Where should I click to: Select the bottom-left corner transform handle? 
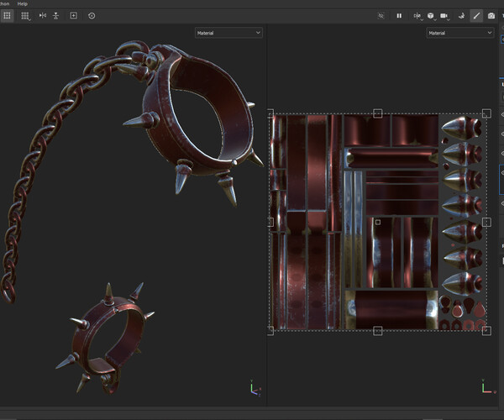click(270, 331)
